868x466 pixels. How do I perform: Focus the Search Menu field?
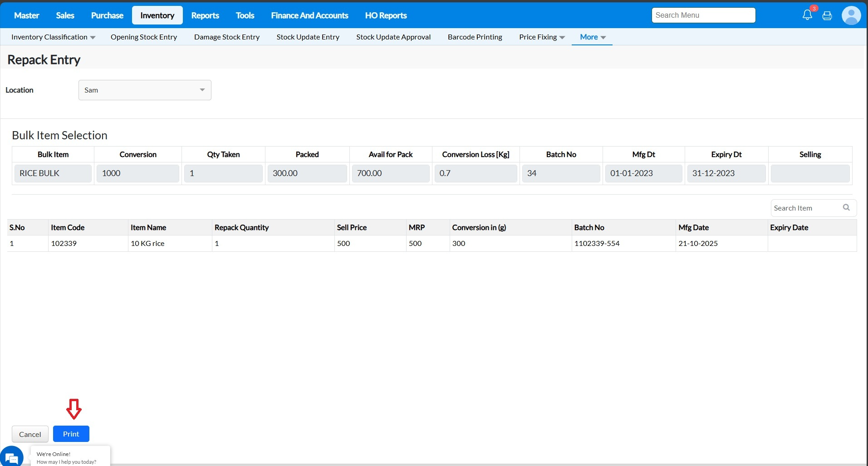click(x=703, y=15)
